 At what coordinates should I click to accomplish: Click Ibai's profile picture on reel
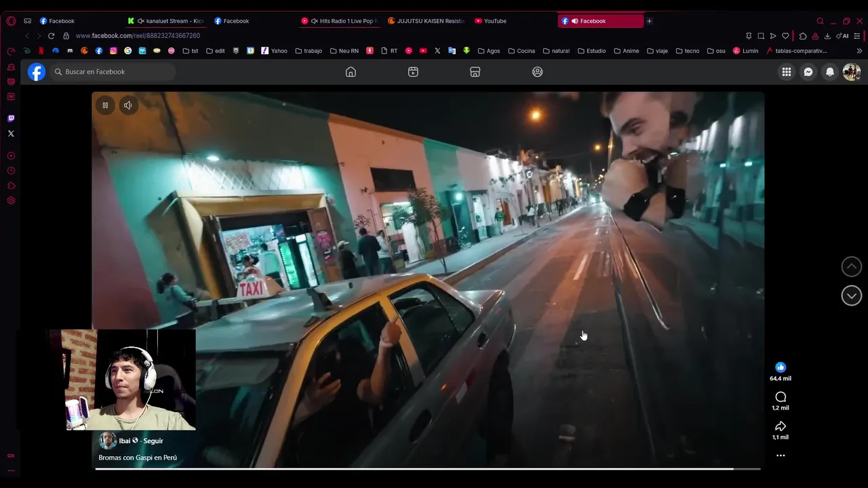pos(107,441)
